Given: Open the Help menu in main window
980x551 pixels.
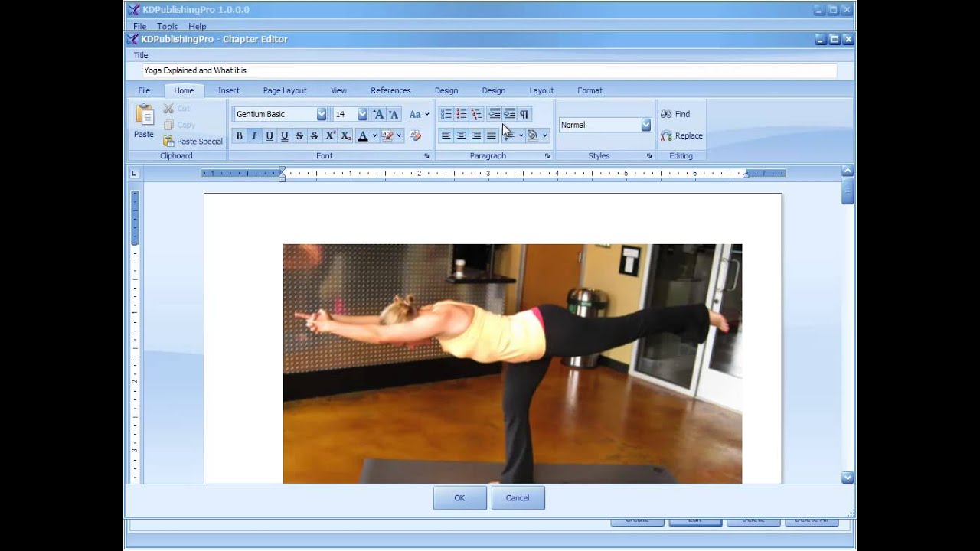Looking at the screenshot, I should (x=197, y=26).
